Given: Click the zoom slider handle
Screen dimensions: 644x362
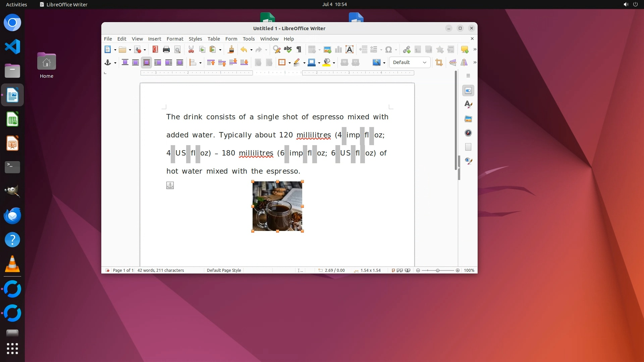Looking at the screenshot, I should pos(437,270).
